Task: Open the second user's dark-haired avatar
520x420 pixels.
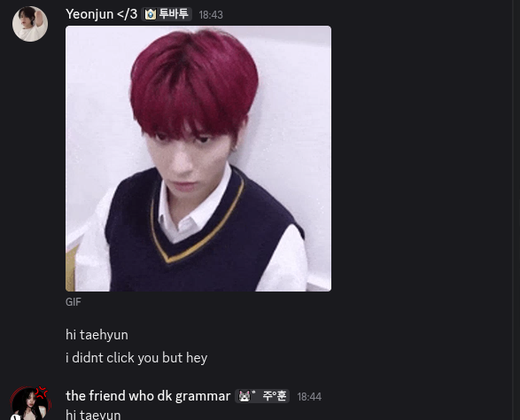Action: tap(30, 404)
